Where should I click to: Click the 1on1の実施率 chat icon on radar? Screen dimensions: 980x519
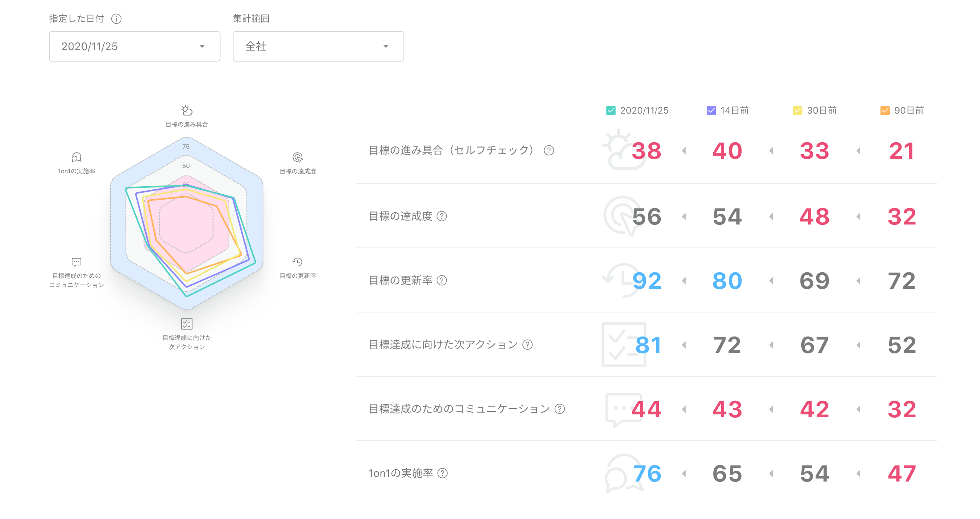(x=77, y=157)
